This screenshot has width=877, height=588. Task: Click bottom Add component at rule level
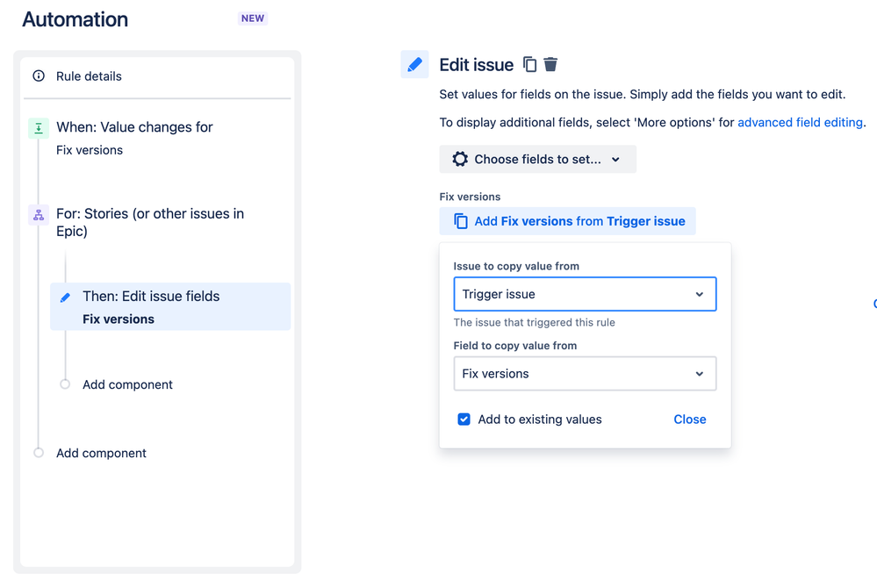(x=101, y=453)
